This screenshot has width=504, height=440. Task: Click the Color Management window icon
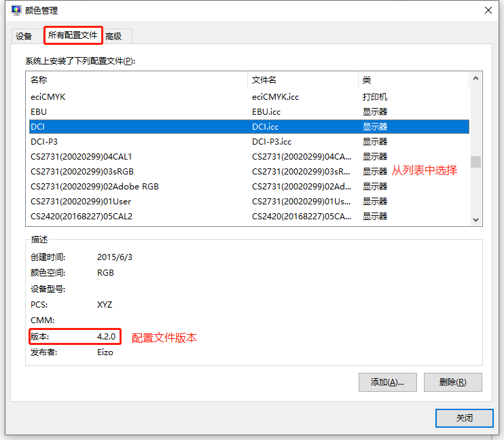point(16,10)
